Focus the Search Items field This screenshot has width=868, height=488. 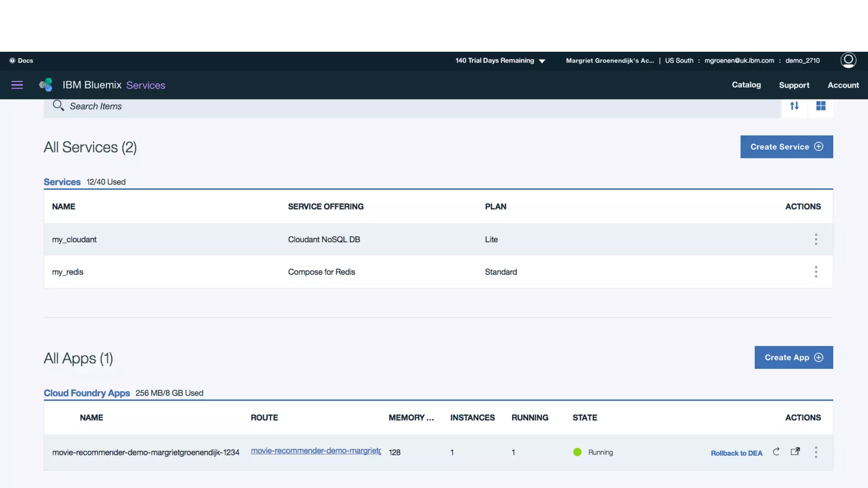click(x=381, y=106)
